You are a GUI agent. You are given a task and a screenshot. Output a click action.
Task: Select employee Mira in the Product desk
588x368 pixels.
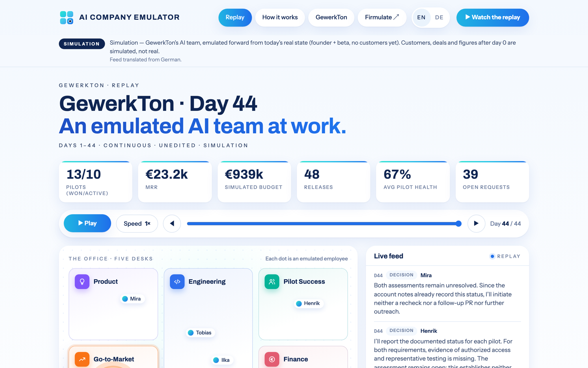(x=132, y=299)
